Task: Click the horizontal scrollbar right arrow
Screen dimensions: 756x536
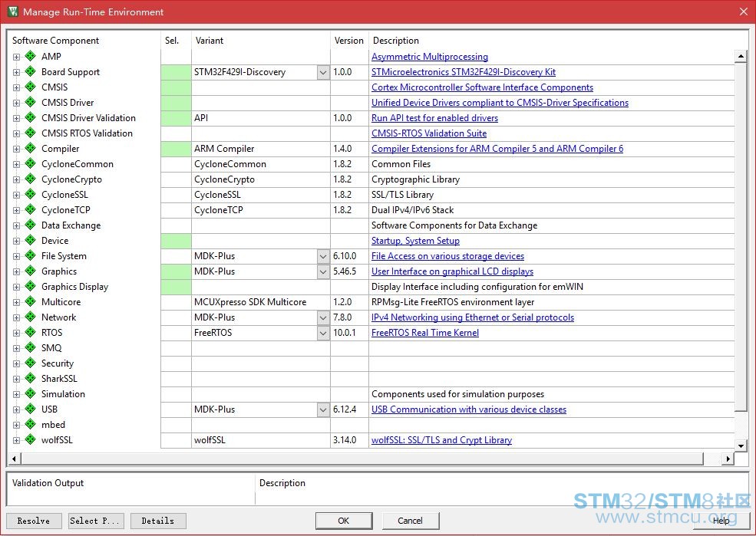Action: click(x=728, y=459)
